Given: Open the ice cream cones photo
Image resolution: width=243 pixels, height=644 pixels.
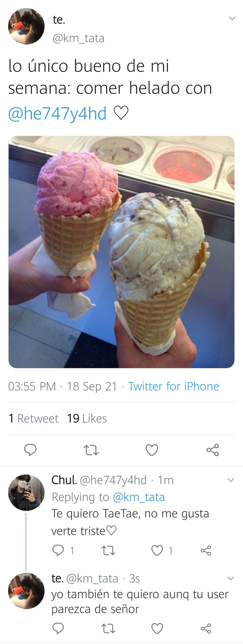Looking at the screenshot, I should pos(121,252).
